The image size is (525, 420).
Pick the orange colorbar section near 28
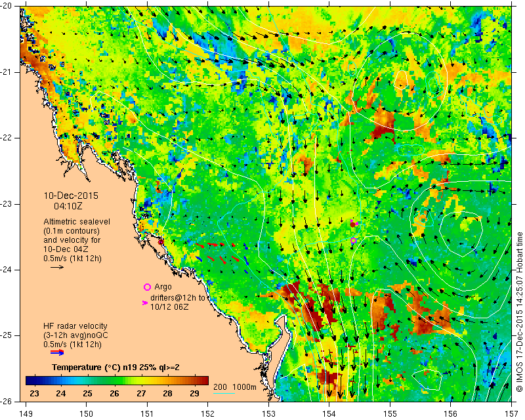click(x=167, y=381)
